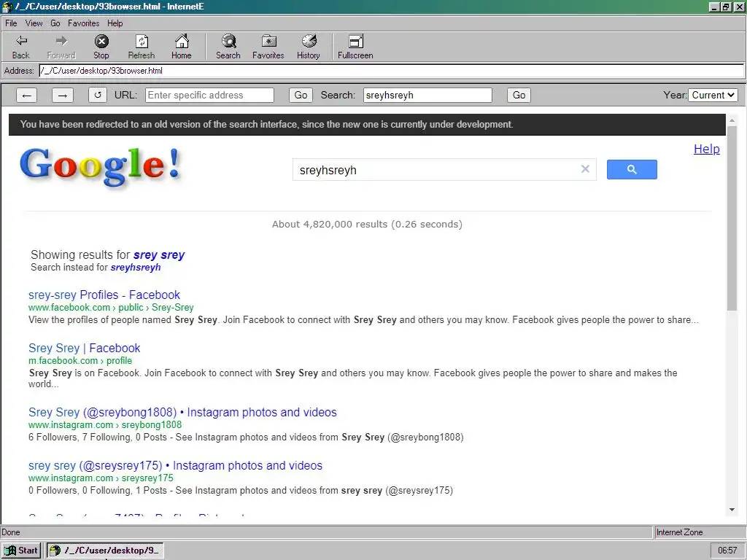The width and height of the screenshot is (747, 560).
Task: Click the redirect notice banner text
Action: pyautogui.click(x=266, y=125)
